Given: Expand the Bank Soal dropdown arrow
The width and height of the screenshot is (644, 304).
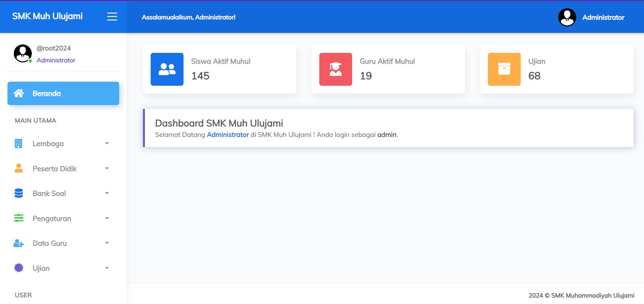Looking at the screenshot, I should coord(107,193).
